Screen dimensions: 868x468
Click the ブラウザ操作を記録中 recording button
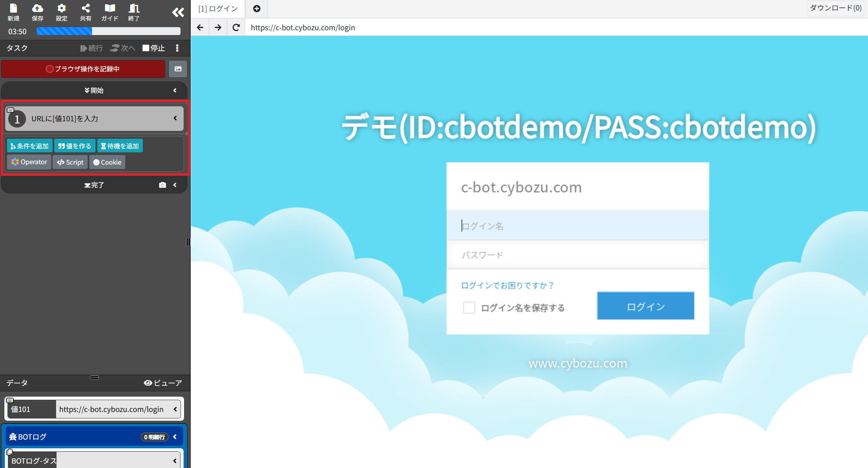83,69
